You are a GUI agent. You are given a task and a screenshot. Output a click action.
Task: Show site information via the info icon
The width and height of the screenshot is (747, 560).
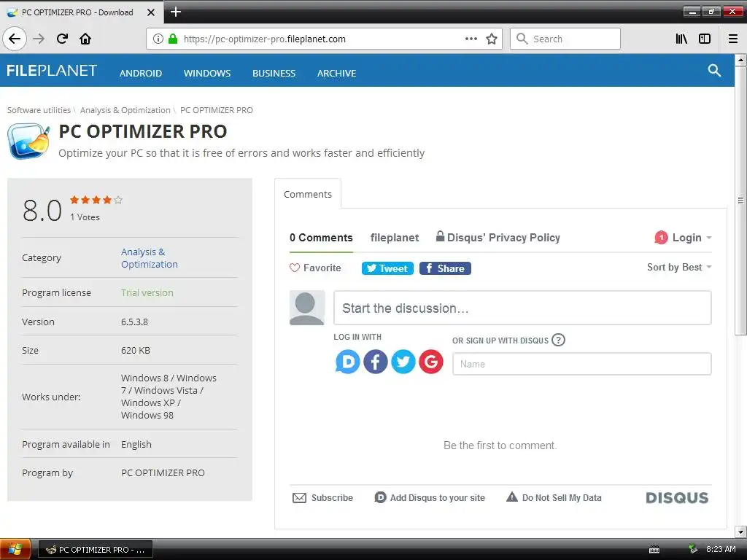click(158, 39)
